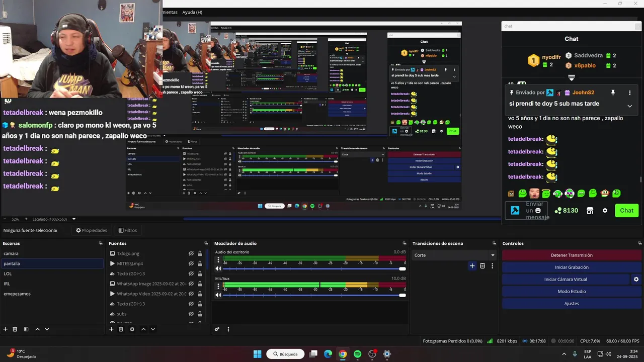Mute Audio del escritorio speaker

[218, 268]
